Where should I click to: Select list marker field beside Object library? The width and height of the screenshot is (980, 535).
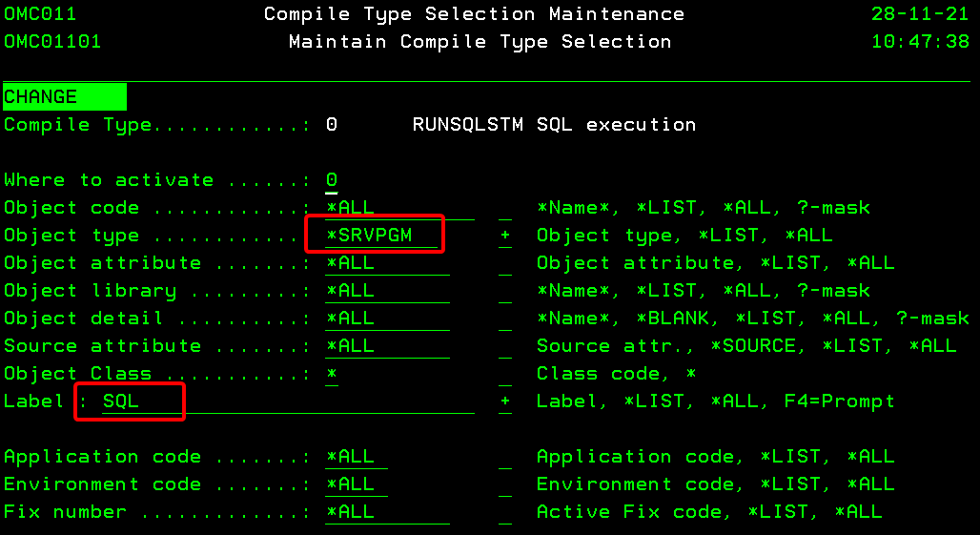click(x=504, y=291)
